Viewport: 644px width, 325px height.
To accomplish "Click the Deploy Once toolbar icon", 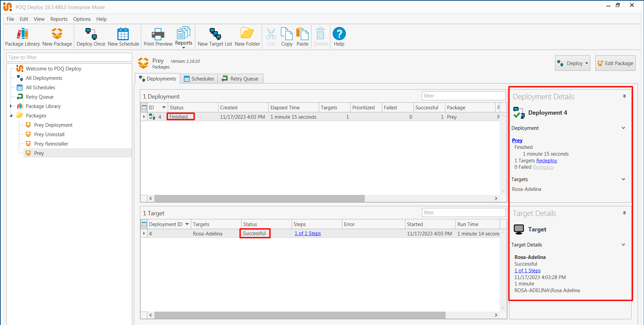I will coord(91,37).
